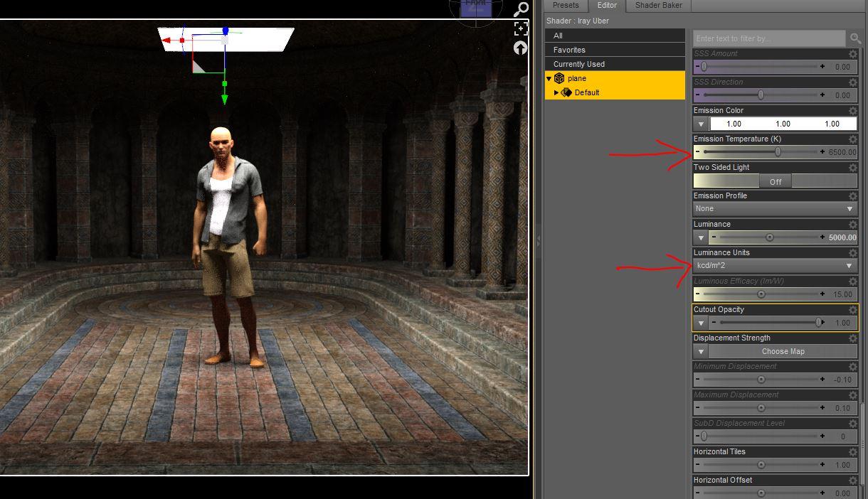868x499 pixels.
Task: Expand the Default surface node
Action: [x=556, y=92]
